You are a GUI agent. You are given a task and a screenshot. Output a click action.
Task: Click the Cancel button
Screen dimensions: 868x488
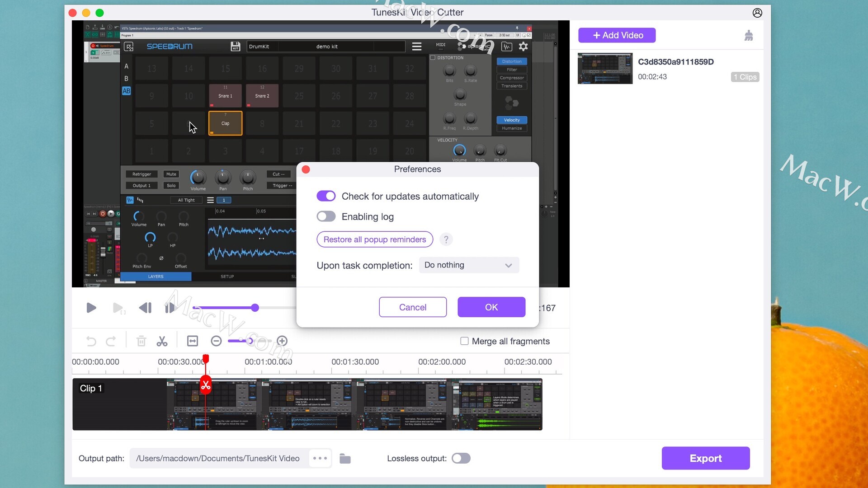[413, 307]
